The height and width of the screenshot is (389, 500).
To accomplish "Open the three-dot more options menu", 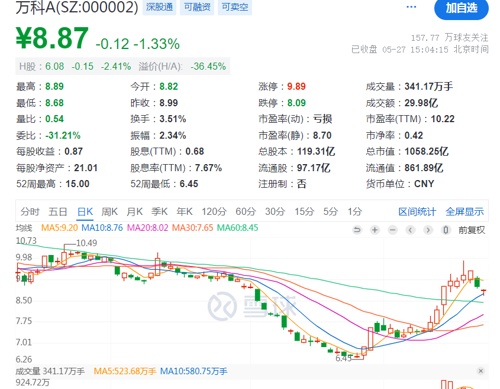I will click(411, 7).
